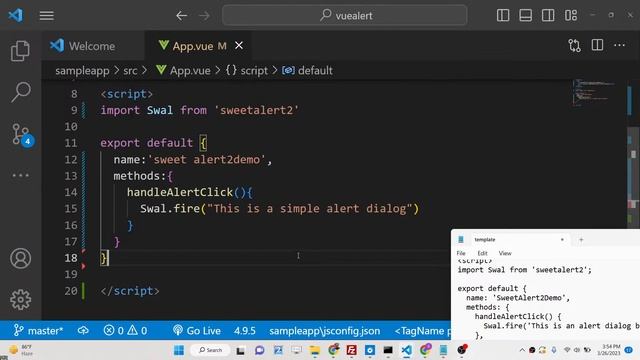640x360 pixels.
Task: Select the default breadcrumb segment
Action: 307,71
